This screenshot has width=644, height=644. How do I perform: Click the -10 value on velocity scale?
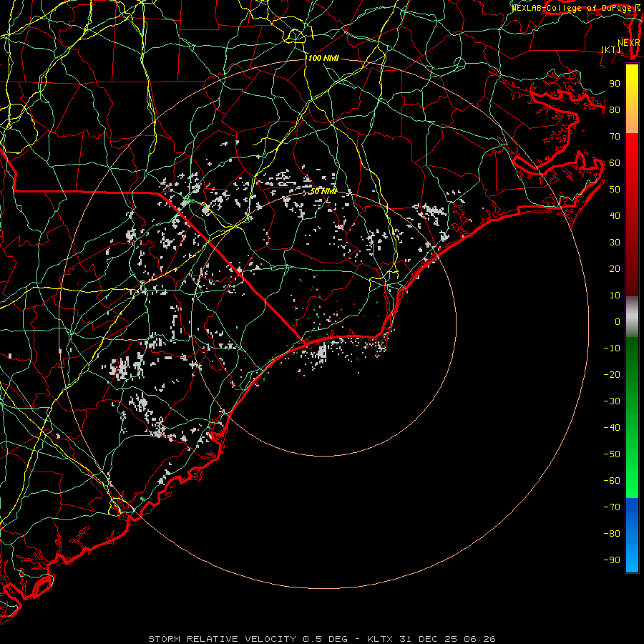(612, 348)
